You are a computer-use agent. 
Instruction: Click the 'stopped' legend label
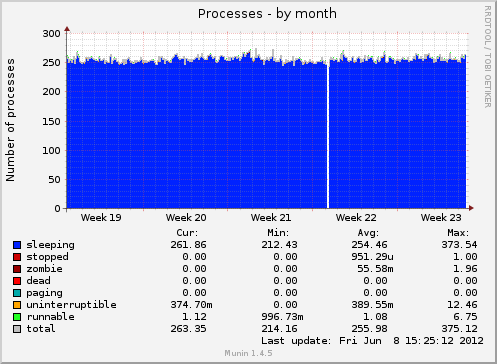point(47,257)
